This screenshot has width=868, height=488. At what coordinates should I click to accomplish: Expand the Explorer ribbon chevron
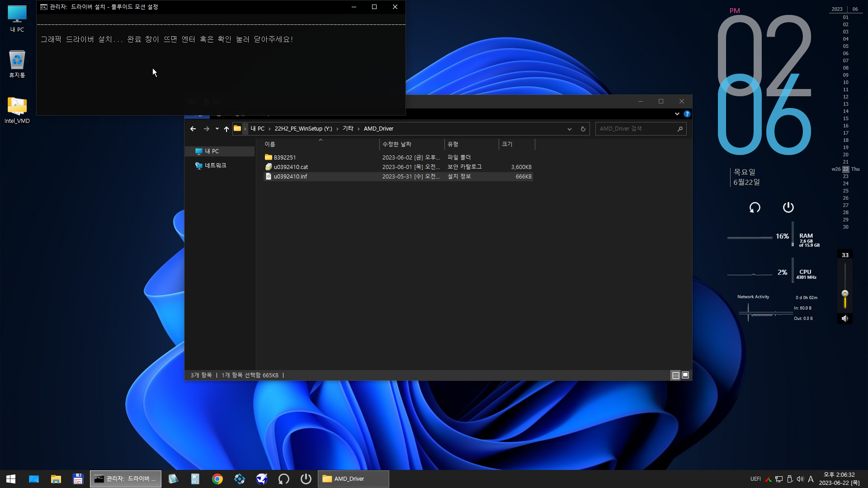(x=677, y=114)
